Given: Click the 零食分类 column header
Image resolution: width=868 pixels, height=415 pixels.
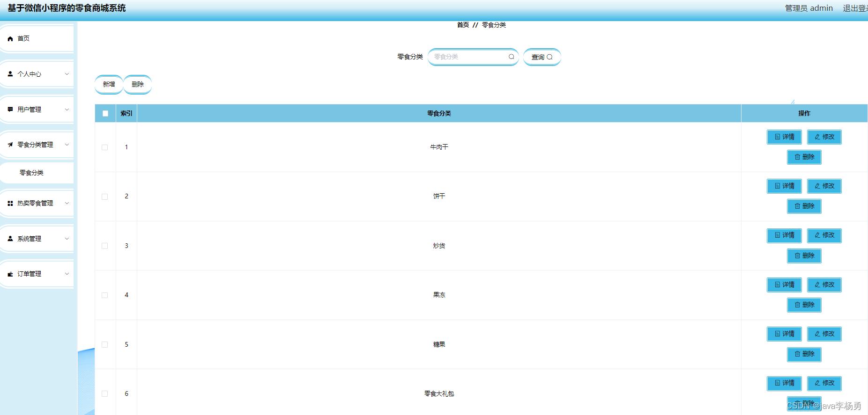Looking at the screenshot, I should 439,114.
